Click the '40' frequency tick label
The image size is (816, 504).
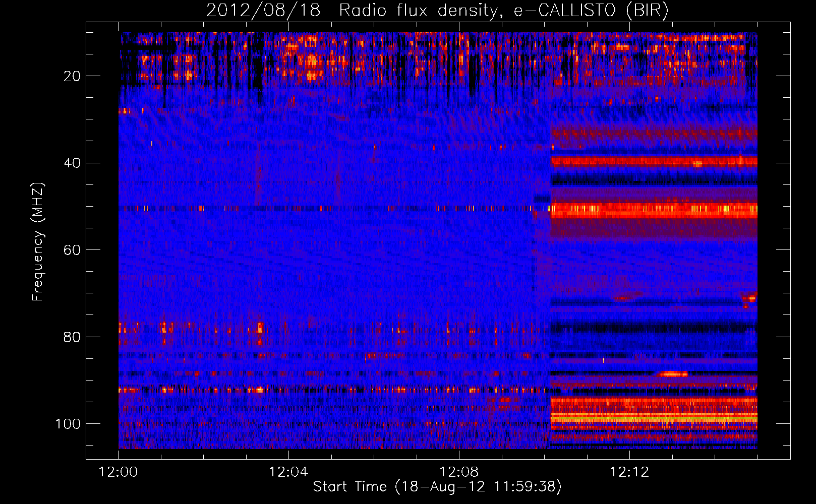coord(73,163)
